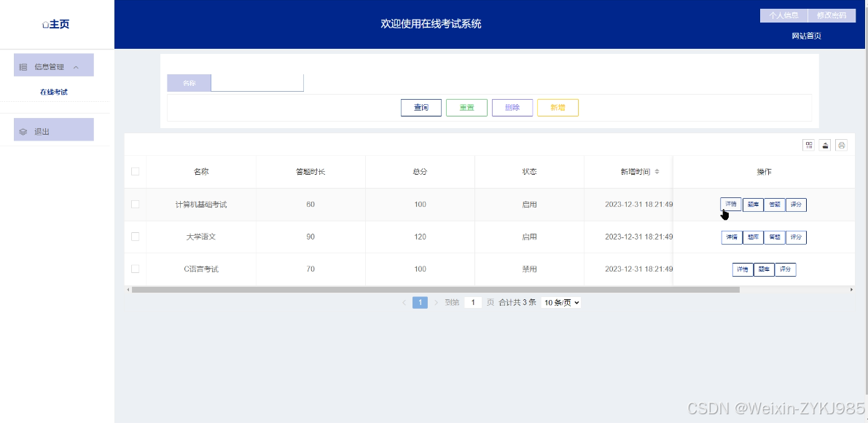The height and width of the screenshot is (423, 868).
Task: Open 个人信息 in the top bar
Action: click(783, 15)
